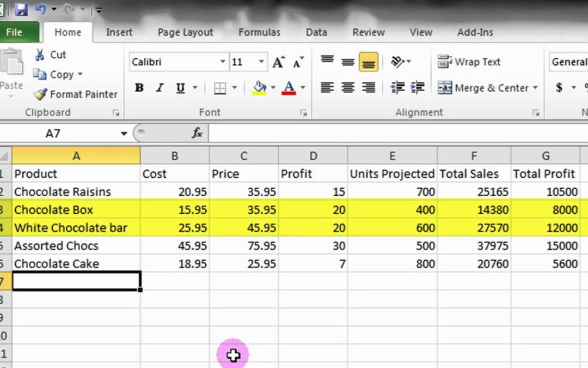Click Decrease Indent icon
588x368 pixels.
pos(397,88)
